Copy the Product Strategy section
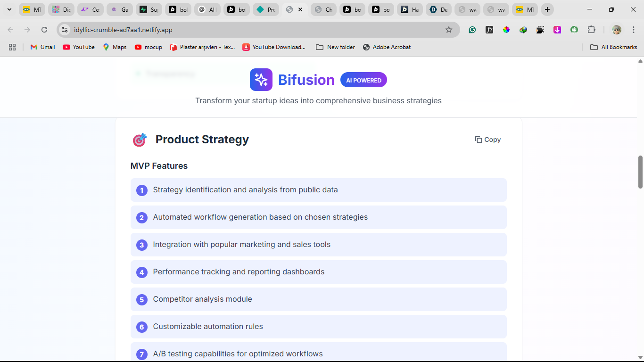This screenshot has height=362, width=644. click(488, 140)
